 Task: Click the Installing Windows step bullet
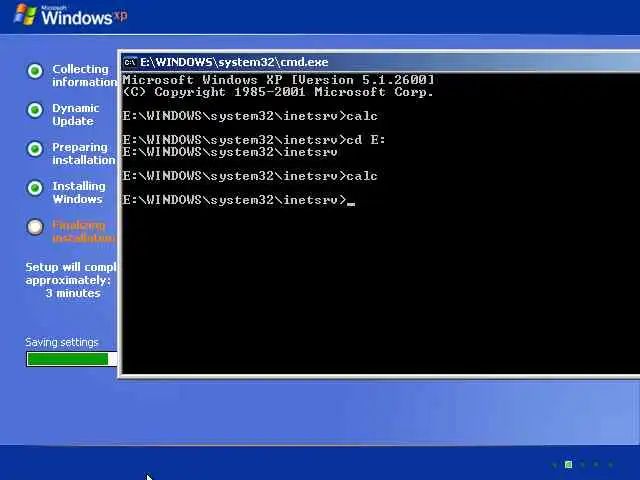[x=35, y=188]
